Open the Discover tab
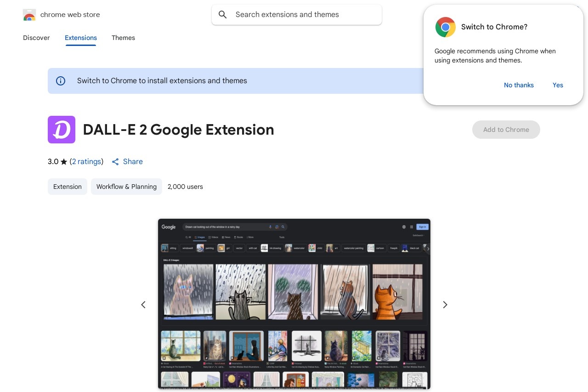 coord(36,38)
